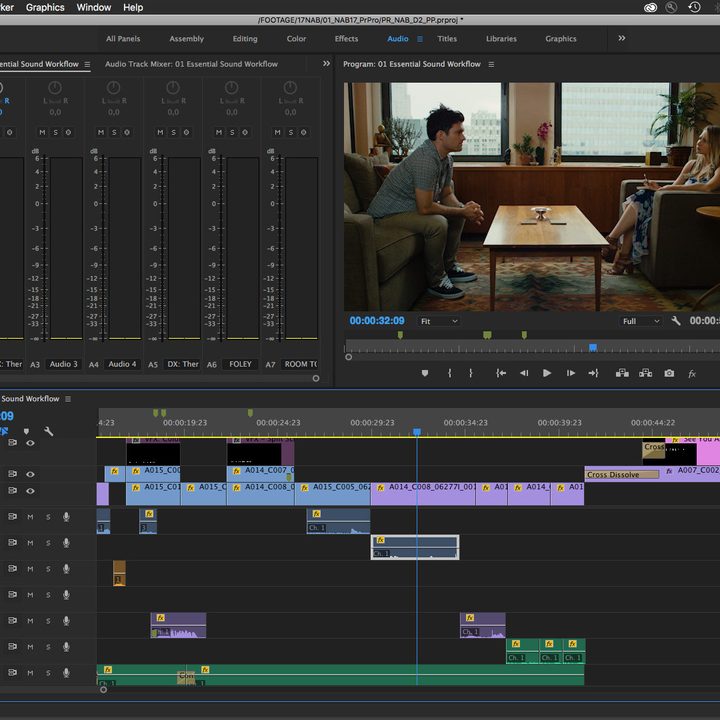Click Go to In point button
This screenshot has height=720, width=720.
[501, 373]
